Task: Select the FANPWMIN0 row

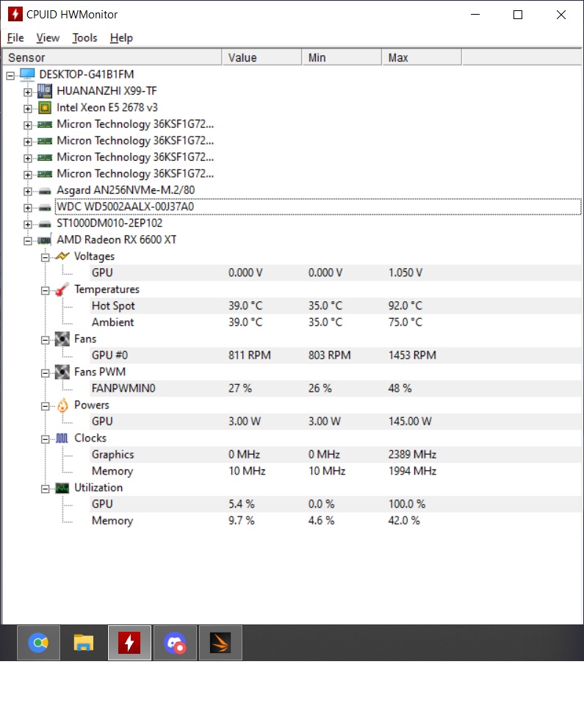Action: click(x=336, y=388)
